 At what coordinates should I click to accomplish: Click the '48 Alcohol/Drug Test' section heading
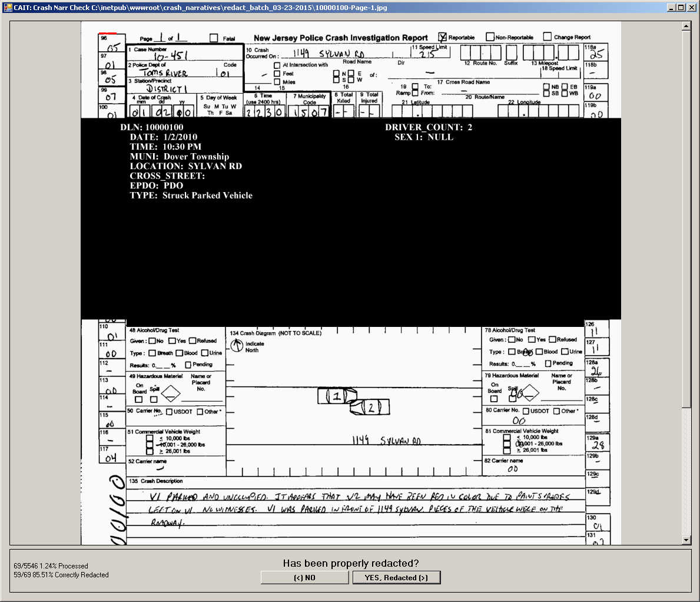(154, 330)
